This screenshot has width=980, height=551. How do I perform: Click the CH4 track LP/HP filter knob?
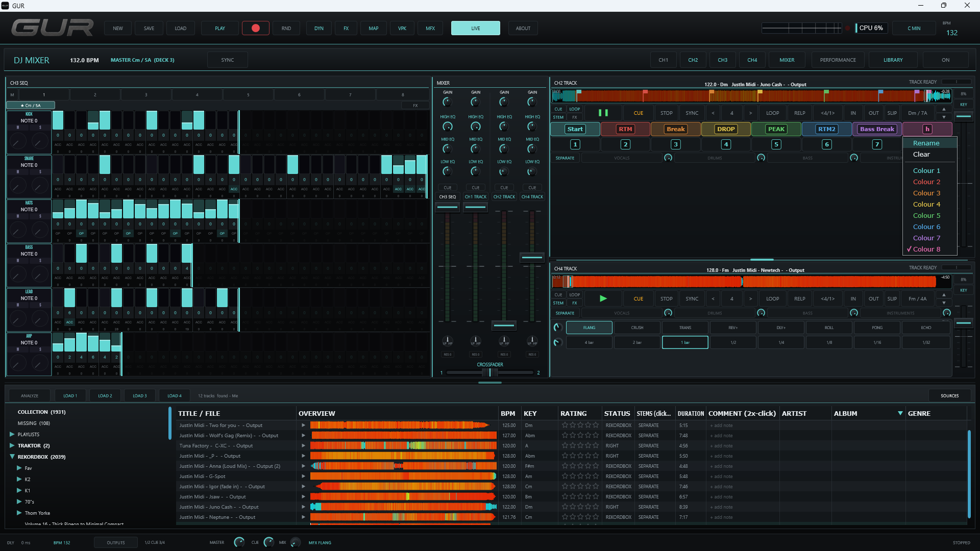point(532,340)
